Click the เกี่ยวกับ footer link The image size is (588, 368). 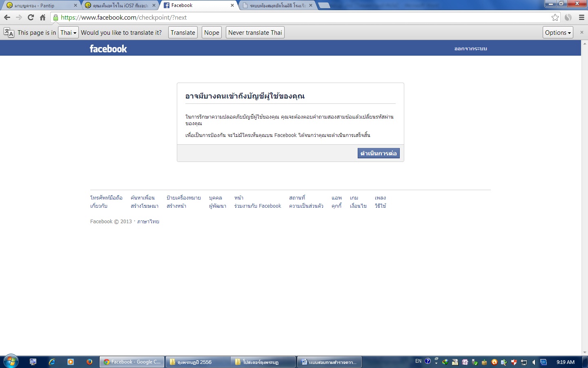(x=99, y=206)
